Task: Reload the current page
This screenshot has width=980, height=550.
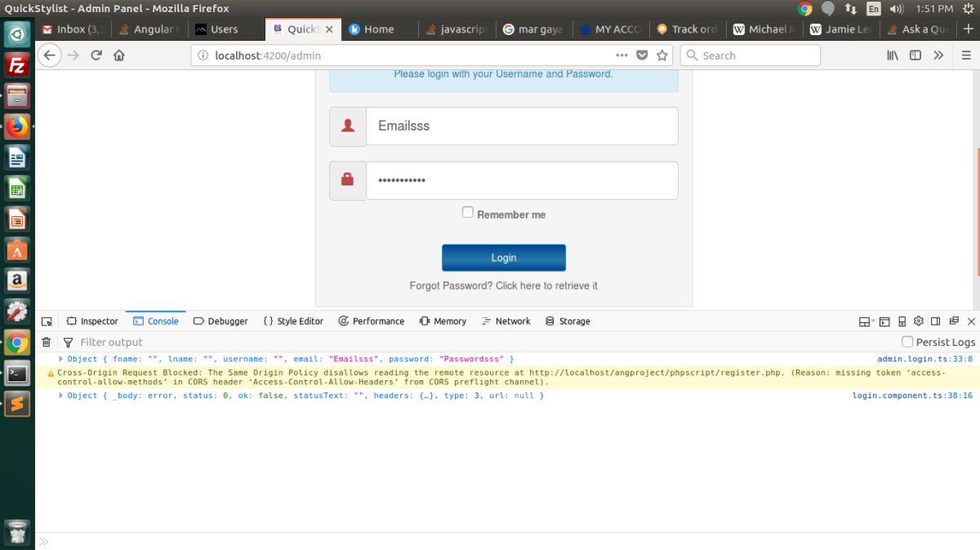Action: coord(96,55)
